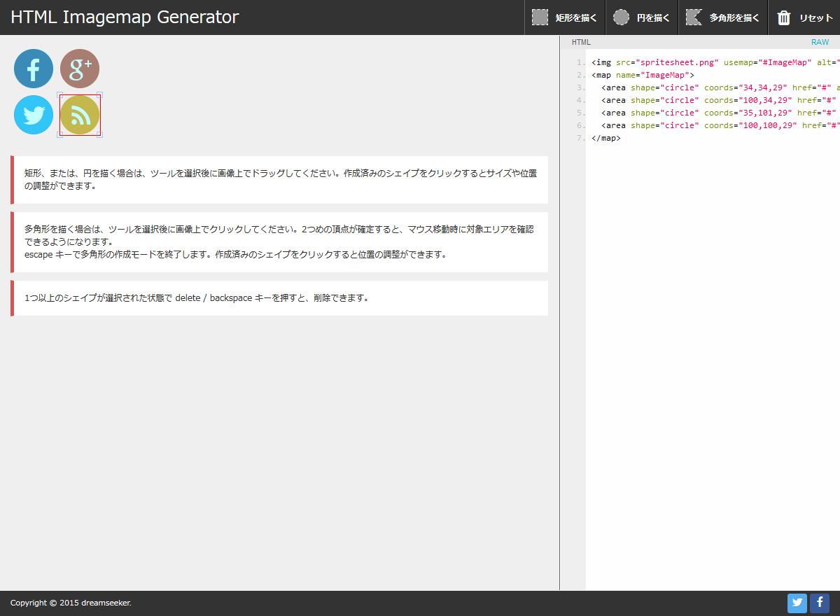This screenshot has height=616, width=840.
Task: Click the trash can reset button (リセット)
Action: pyautogui.click(x=804, y=17)
